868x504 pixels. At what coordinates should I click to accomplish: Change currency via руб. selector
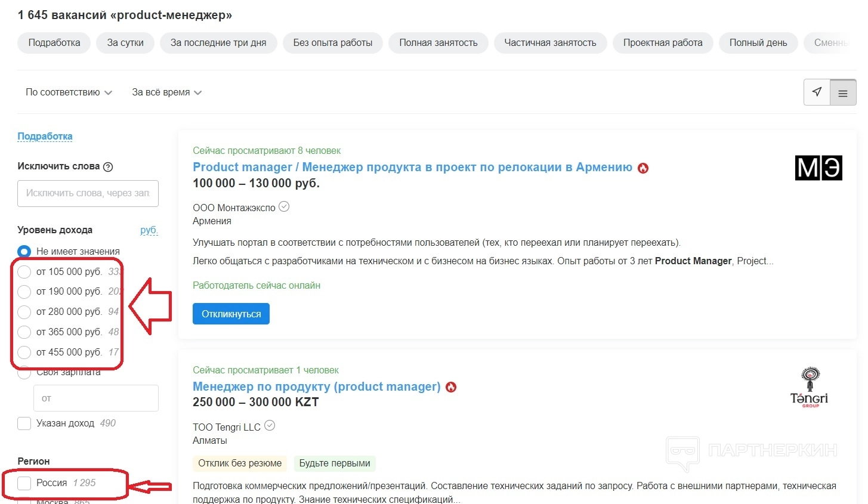(x=149, y=230)
